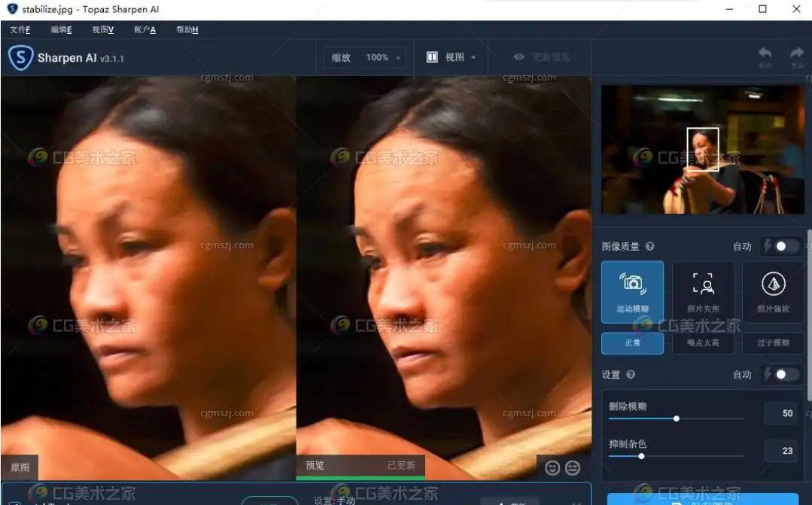Switch to the 原图 tab

click(x=20, y=467)
